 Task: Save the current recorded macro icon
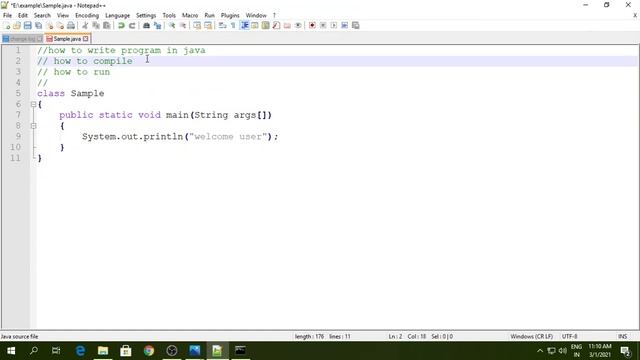click(356, 25)
